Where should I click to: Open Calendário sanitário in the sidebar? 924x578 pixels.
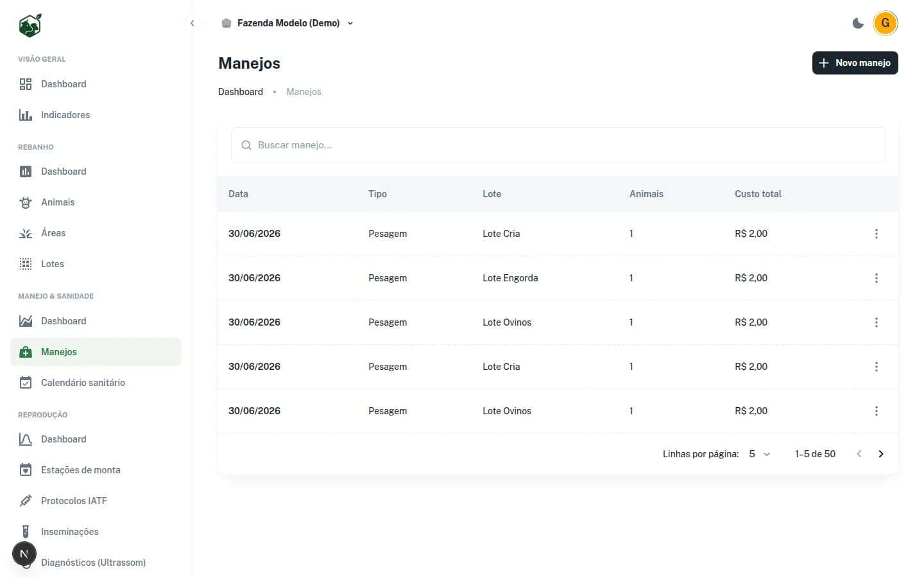tap(96, 383)
